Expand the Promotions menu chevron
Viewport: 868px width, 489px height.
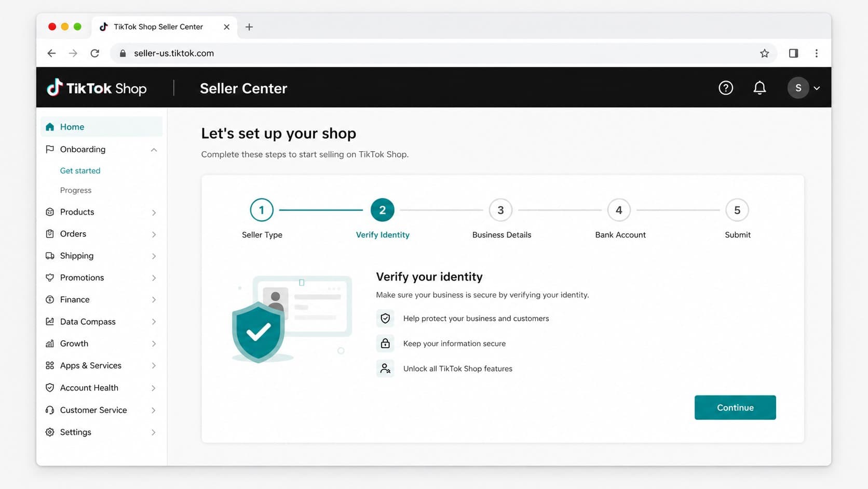[x=154, y=278]
